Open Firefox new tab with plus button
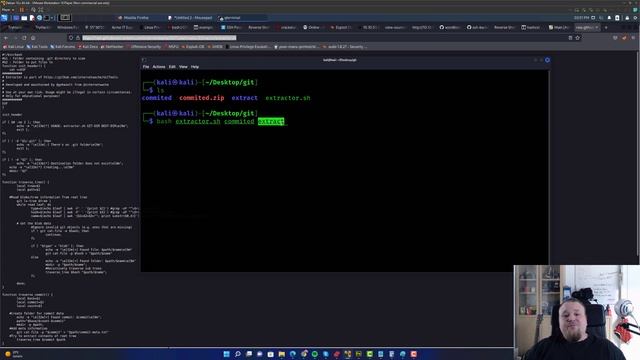 [x=606, y=27]
